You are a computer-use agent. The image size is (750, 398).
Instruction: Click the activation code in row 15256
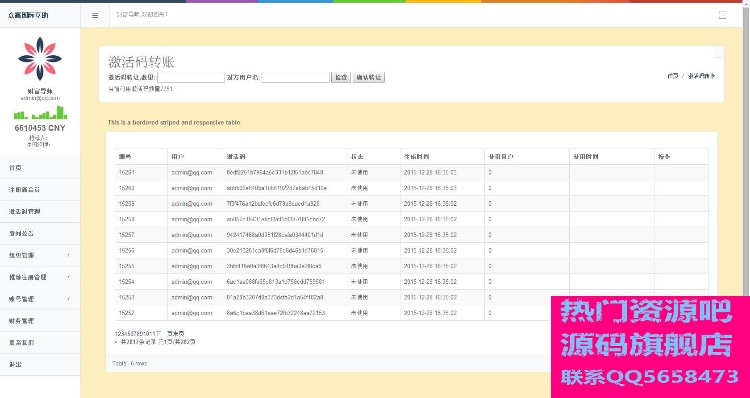coord(275,251)
